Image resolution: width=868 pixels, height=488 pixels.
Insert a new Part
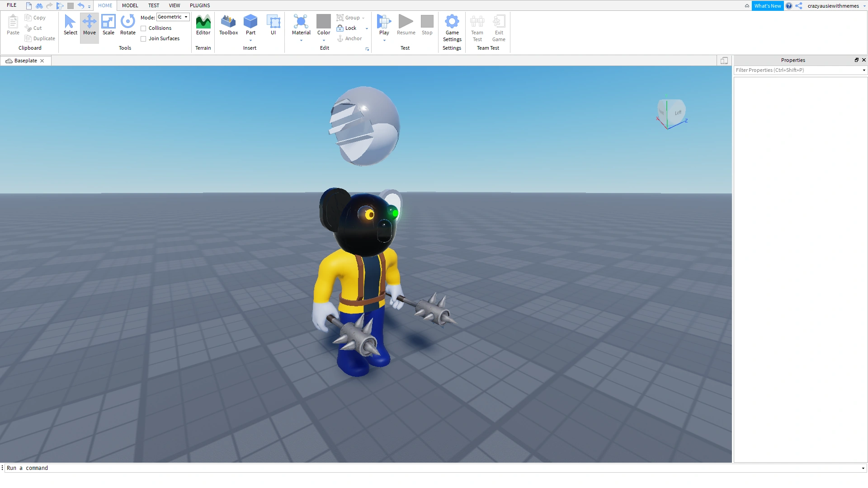click(250, 22)
